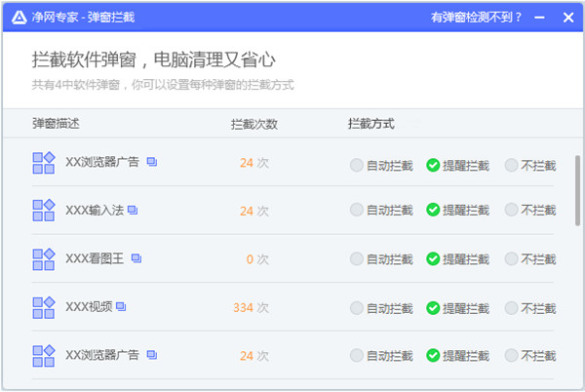
Task: Click the XXX输入法 application icon
Action: 44,211
